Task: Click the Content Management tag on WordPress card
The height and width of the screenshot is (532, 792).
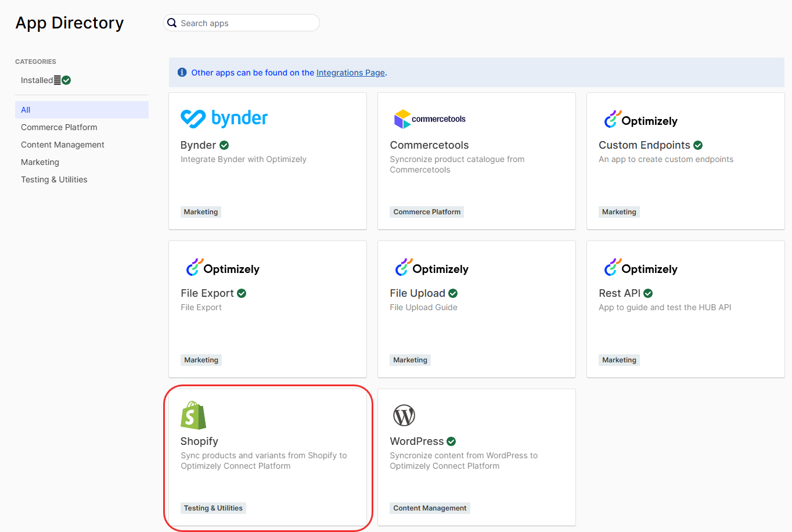Action: click(x=430, y=508)
